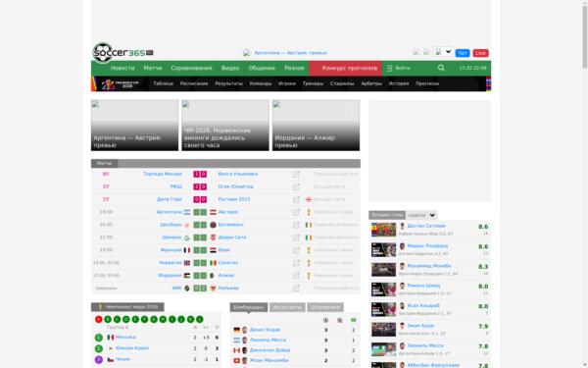Open the site search magnifier icon
The image size is (588, 368).
coord(441,68)
